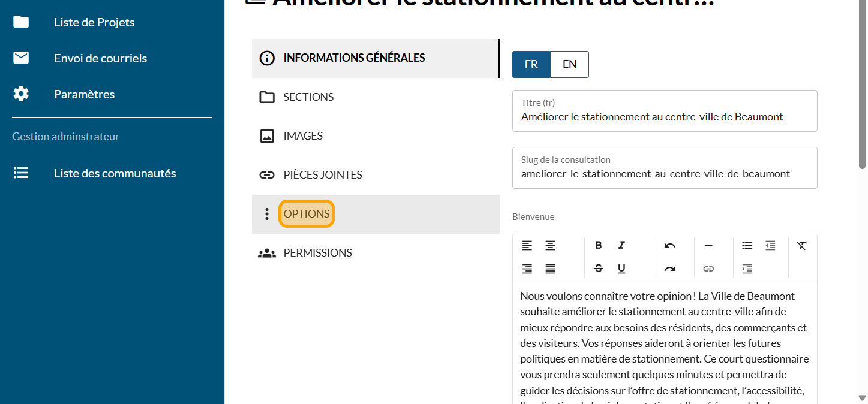Open Paramètres from the sidebar
This screenshot has width=868, height=404.
pyautogui.click(x=84, y=94)
